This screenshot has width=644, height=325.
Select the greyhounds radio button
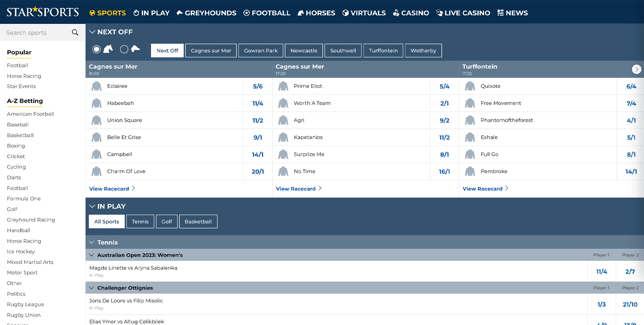point(124,49)
